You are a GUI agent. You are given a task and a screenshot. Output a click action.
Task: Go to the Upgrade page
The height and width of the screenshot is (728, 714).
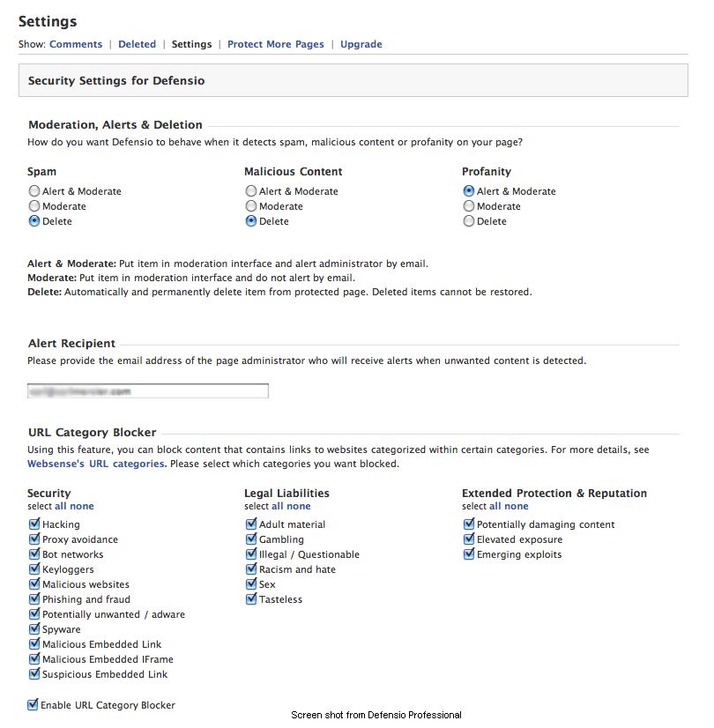361,44
